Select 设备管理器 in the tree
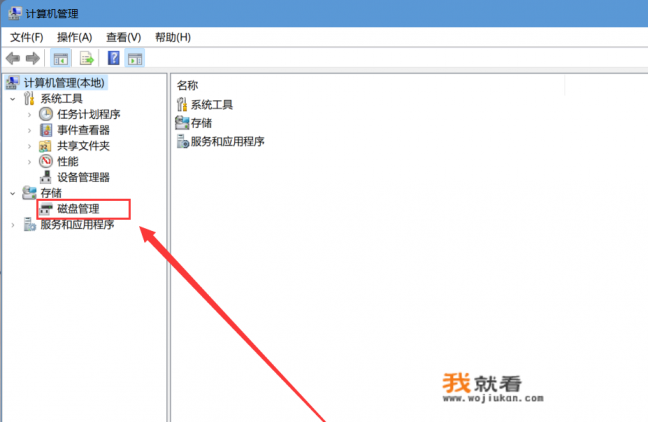This screenshot has width=648, height=422. pos(83,177)
